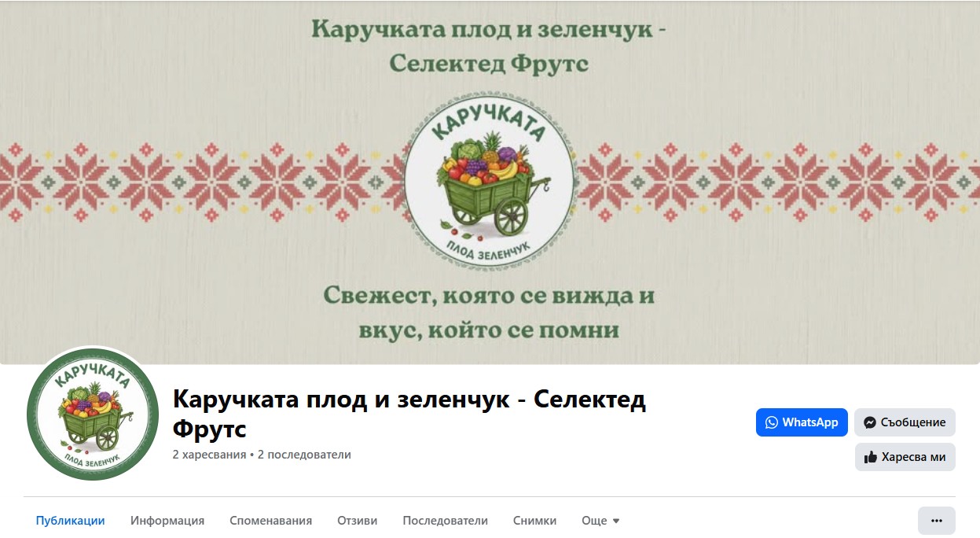Contact the page via the WhatsApp button
The width and height of the screenshot is (980, 538).
click(802, 422)
